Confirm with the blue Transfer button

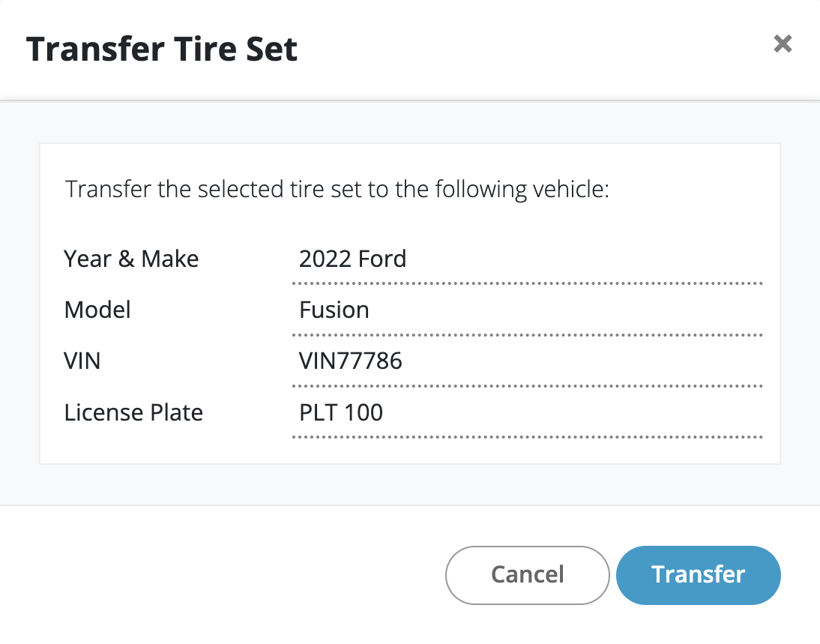pyautogui.click(x=698, y=575)
